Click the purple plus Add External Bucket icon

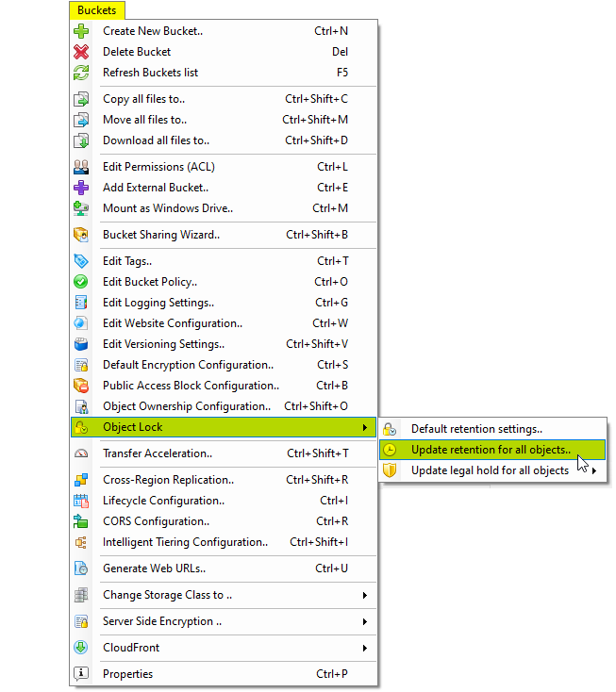(x=81, y=188)
